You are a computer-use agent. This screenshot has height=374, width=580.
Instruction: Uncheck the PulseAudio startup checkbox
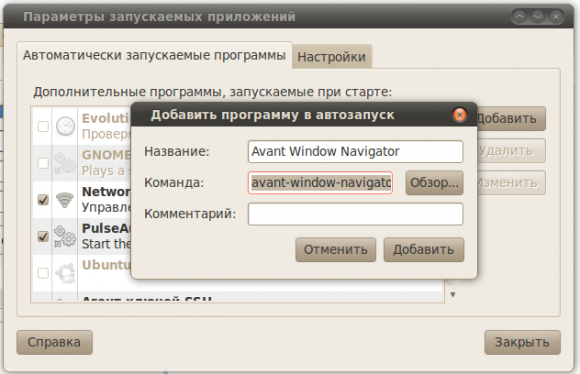(x=43, y=236)
